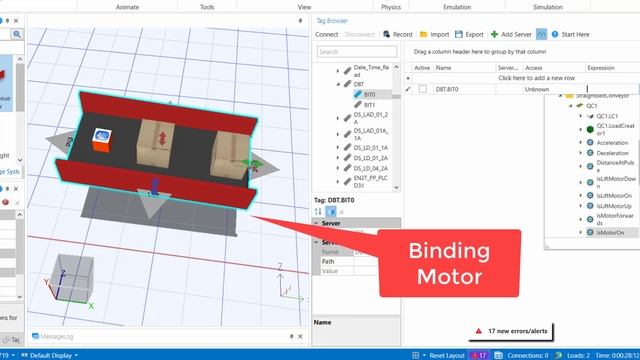Click the Add Server button label
This screenshot has width=640, height=360.
coord(516,34)
